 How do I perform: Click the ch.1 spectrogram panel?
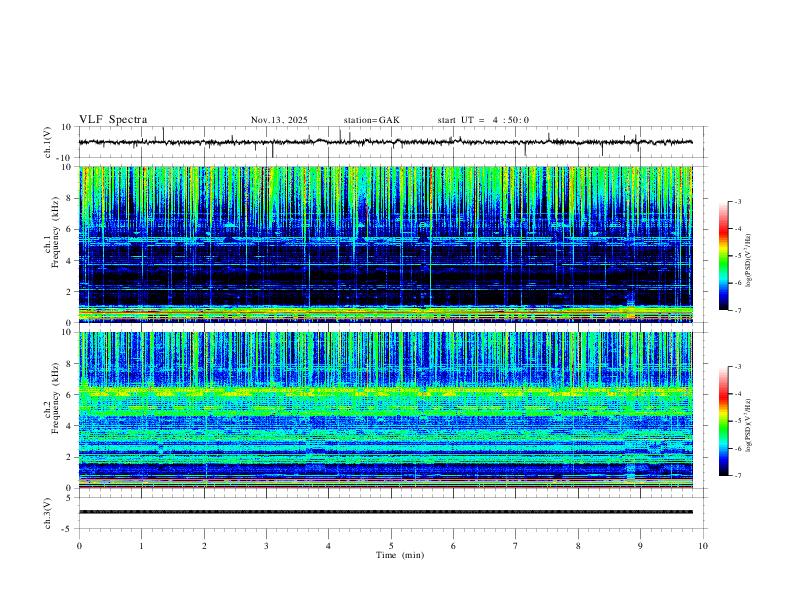click(385, 244)
